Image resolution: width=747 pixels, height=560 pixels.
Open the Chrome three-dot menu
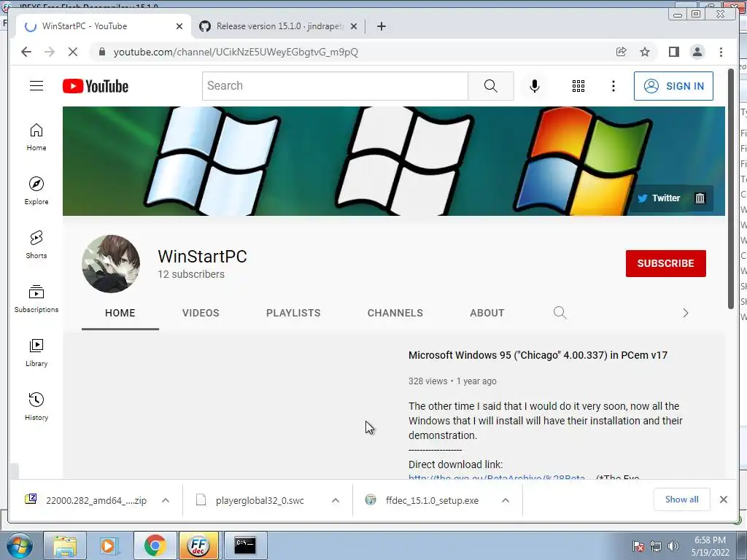pyautogui.click(x=721, y=52)
